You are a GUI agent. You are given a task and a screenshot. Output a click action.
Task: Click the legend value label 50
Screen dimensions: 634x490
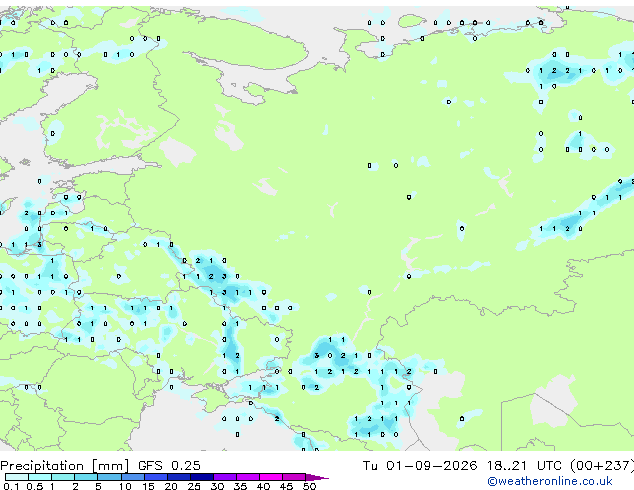coord(309,486)
